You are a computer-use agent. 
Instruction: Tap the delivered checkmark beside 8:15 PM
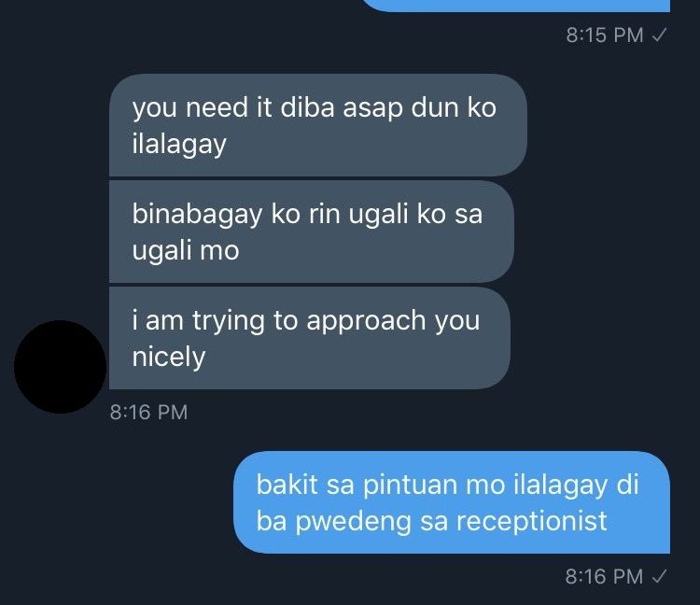point(659,35)
